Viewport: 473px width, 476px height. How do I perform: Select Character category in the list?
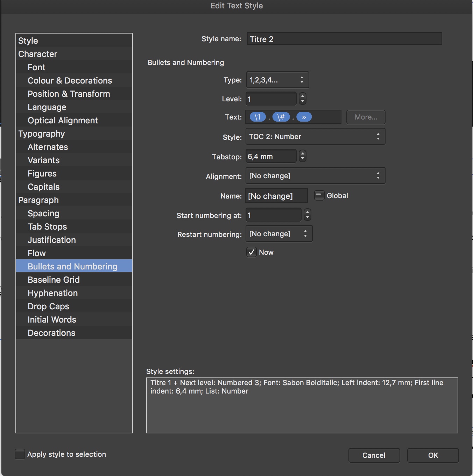pos(74,54)
